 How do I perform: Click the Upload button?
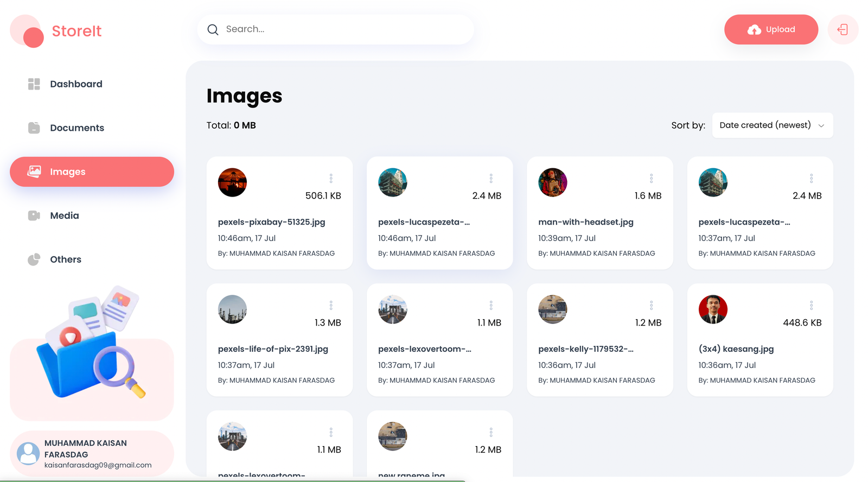coord(770,29)
